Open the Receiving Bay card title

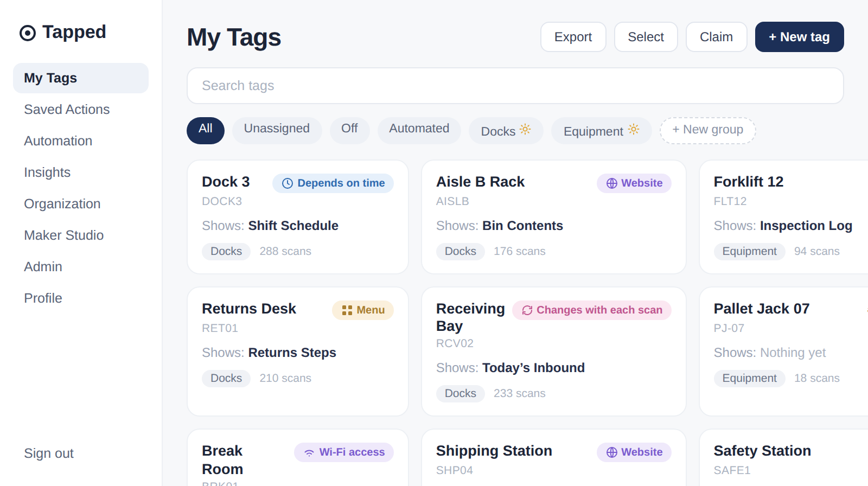470,317
